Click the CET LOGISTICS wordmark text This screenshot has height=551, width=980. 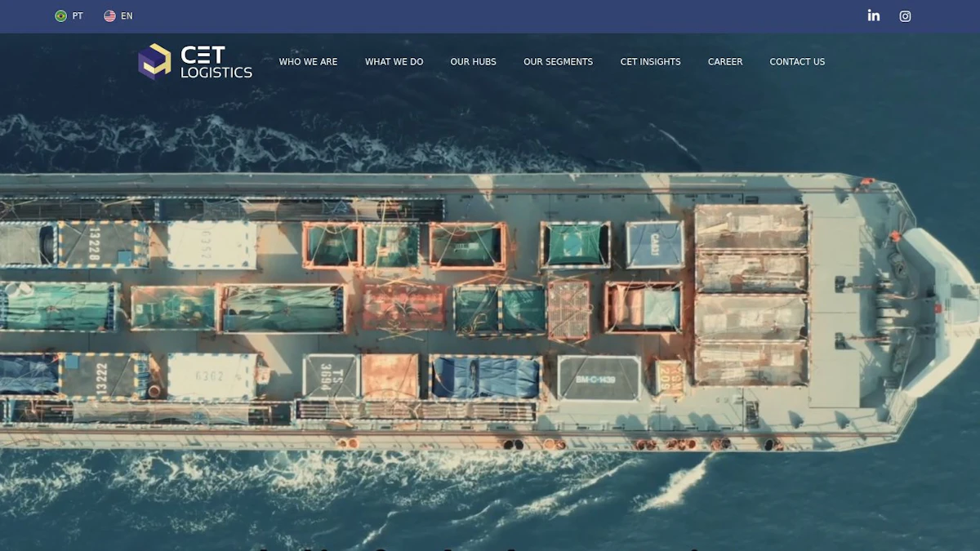(216, 62)
